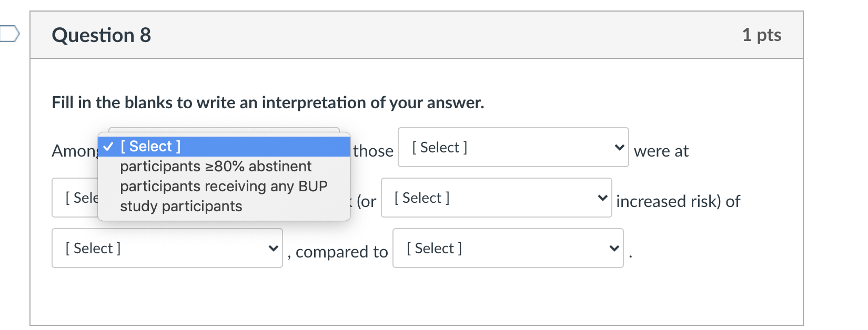Click the "compared to" text
Screen dimensions: 868x330
point(341,252)
